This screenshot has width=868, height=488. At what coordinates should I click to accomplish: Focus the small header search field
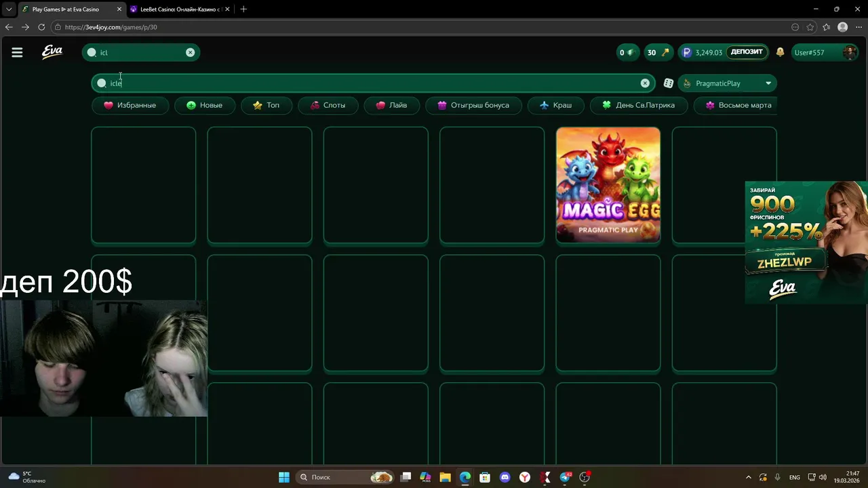pyautogui.click(x=140, y=52)
